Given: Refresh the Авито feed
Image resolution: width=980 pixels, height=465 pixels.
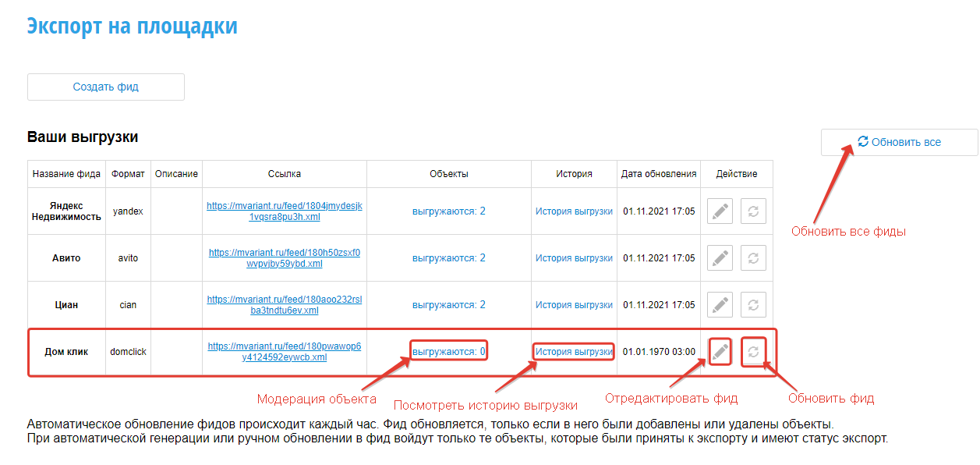Looking at the screenshot, I should (x=753, y=258).
